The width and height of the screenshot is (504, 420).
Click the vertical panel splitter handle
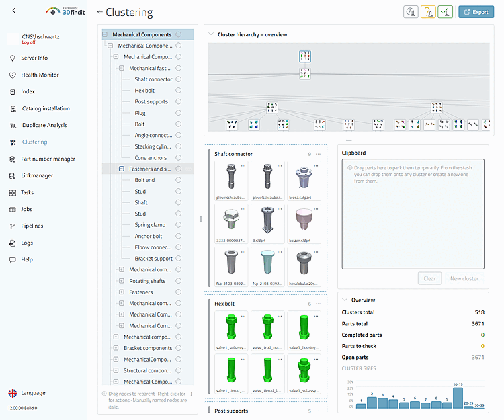click(x=201, y=219)
